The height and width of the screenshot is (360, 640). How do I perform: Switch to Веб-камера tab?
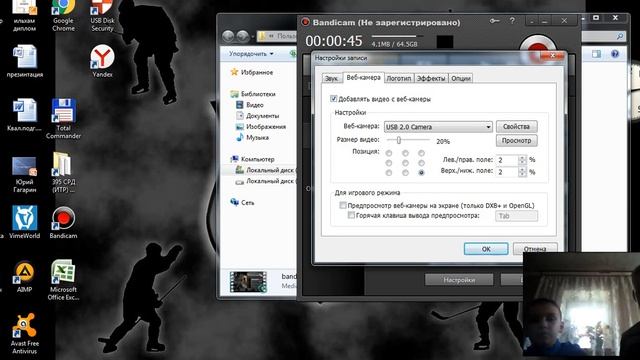click(x=363, y=78)
